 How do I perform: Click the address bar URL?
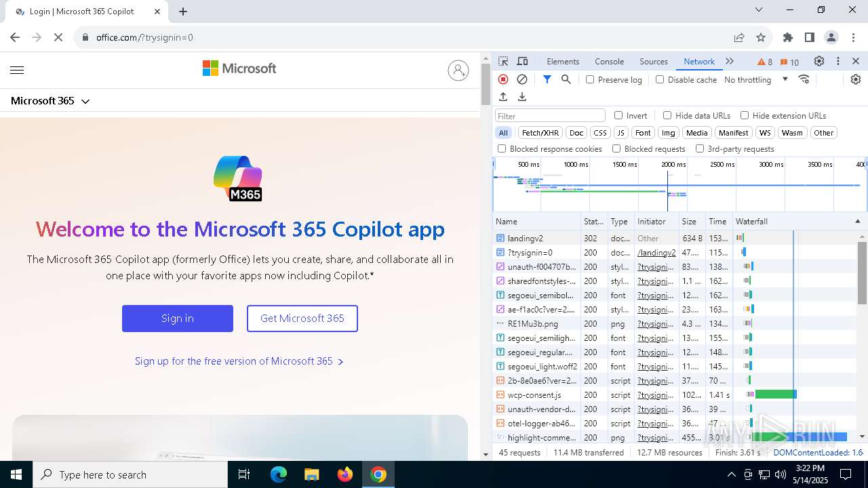pyautogui.click(x=144, y=37)
